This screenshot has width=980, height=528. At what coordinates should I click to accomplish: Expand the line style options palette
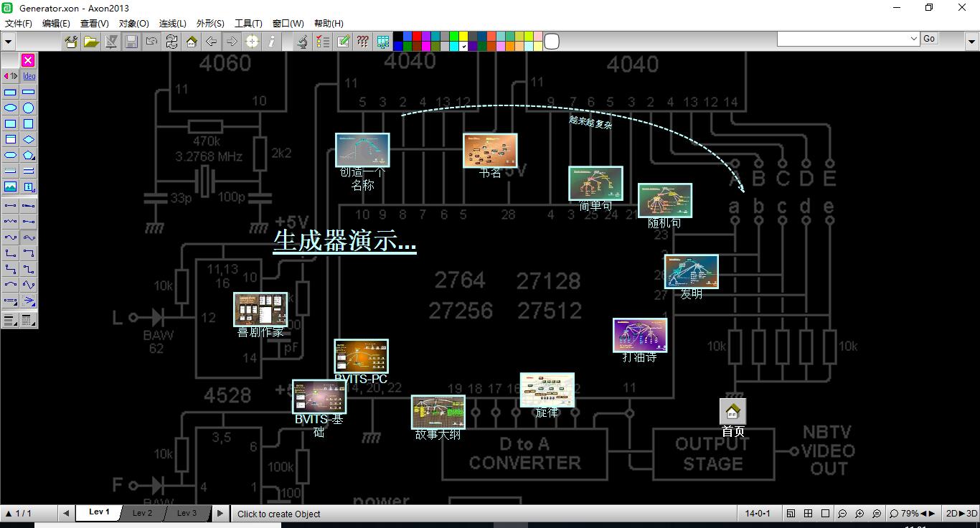click(11, 321)
